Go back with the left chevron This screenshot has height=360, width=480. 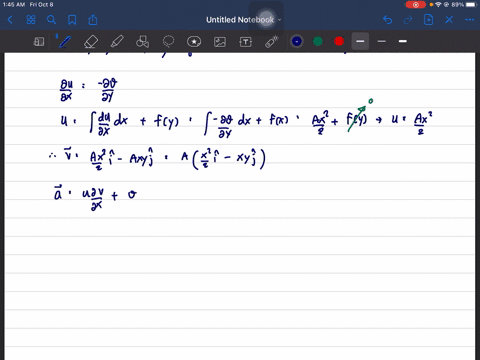pyautogui.click(x=10, y=20)
